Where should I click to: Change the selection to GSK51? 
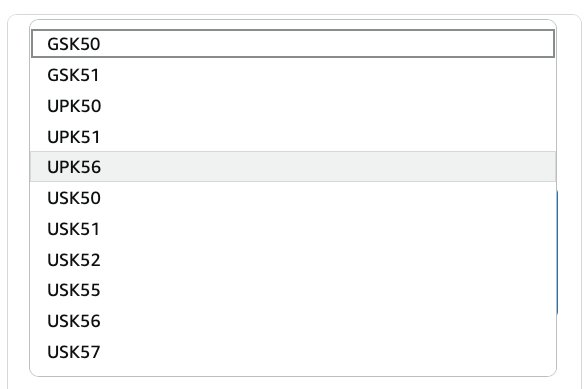[293, 75]
